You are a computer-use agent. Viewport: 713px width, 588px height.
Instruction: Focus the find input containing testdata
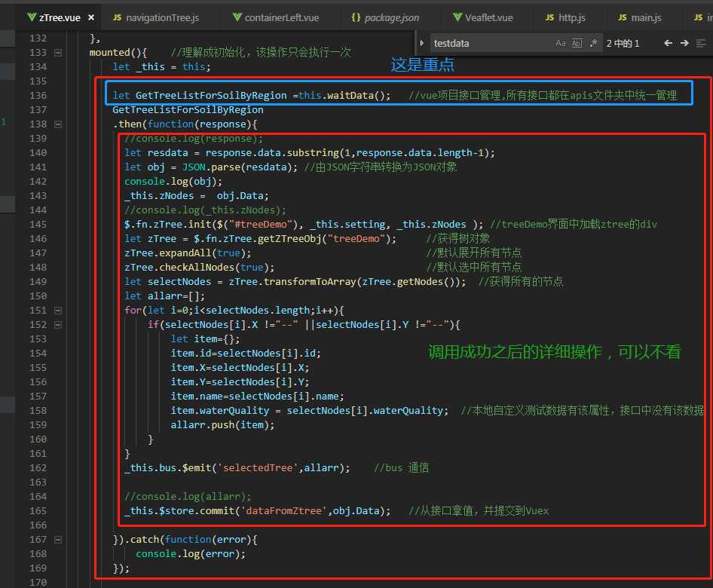pyautogui.click(x=491, y=43)
